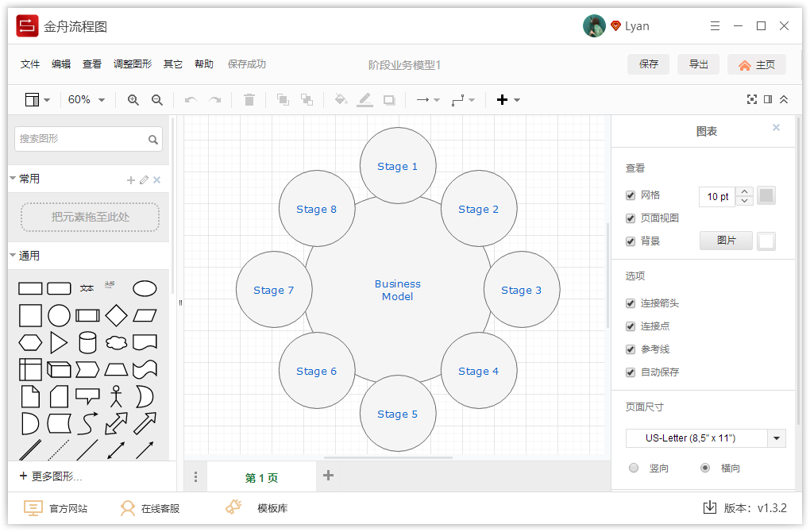Click the 导出 export button
810x532 pixels.
pyautogui.click(x=698, y=64)
